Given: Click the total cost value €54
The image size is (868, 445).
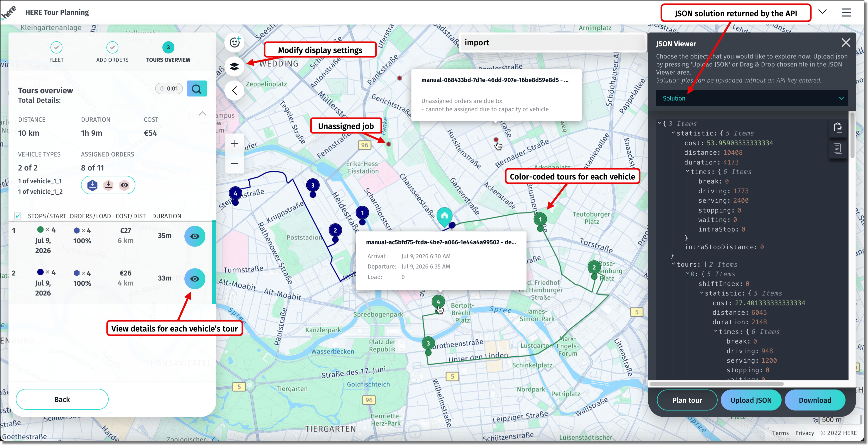Looking at the screenshot, I should (150, 133).
